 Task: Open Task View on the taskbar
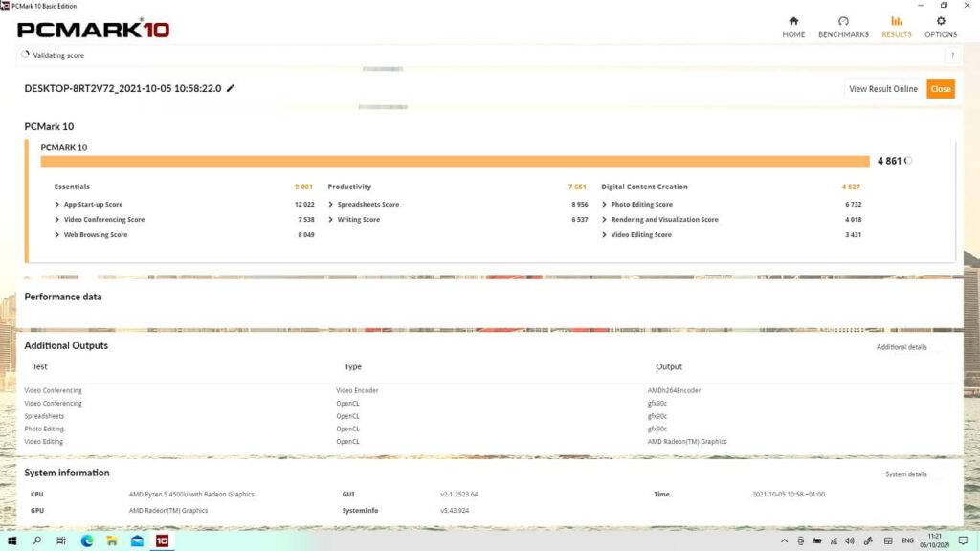tap(60, 540)
